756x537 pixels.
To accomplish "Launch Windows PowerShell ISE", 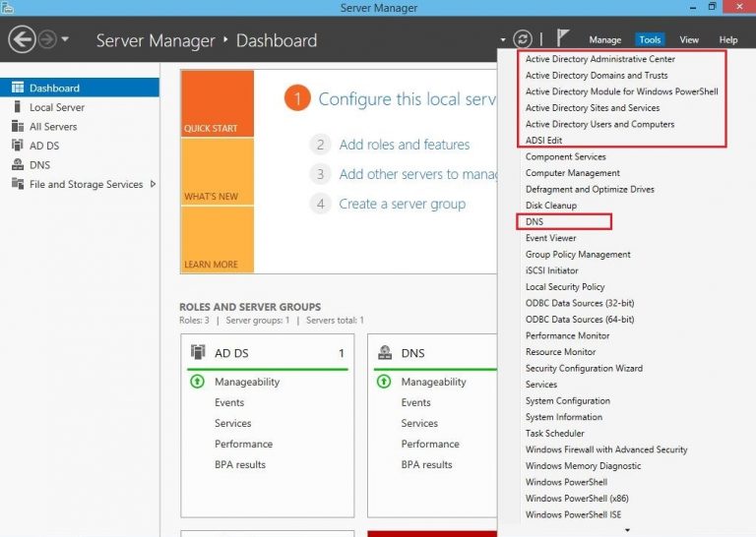I will point(573,514).
